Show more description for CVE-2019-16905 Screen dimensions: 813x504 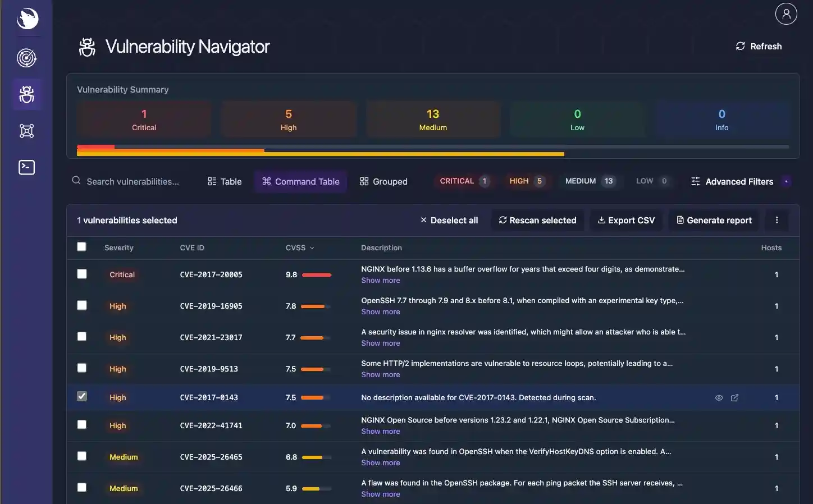381,311
